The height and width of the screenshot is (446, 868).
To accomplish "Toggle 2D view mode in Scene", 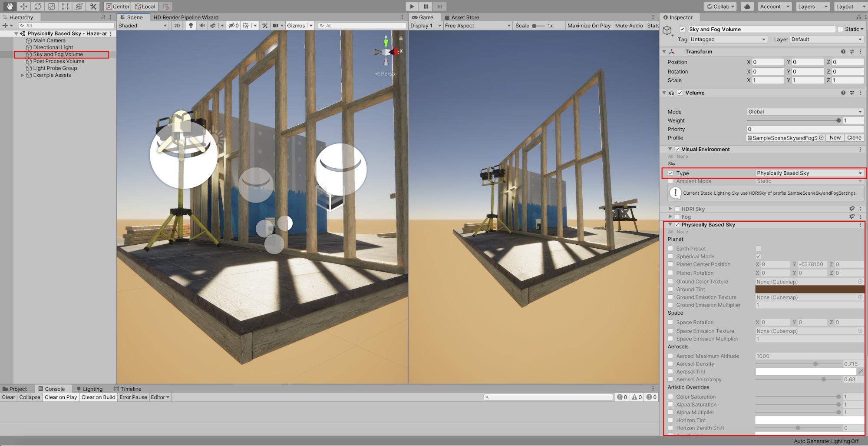I will [177, 26].
